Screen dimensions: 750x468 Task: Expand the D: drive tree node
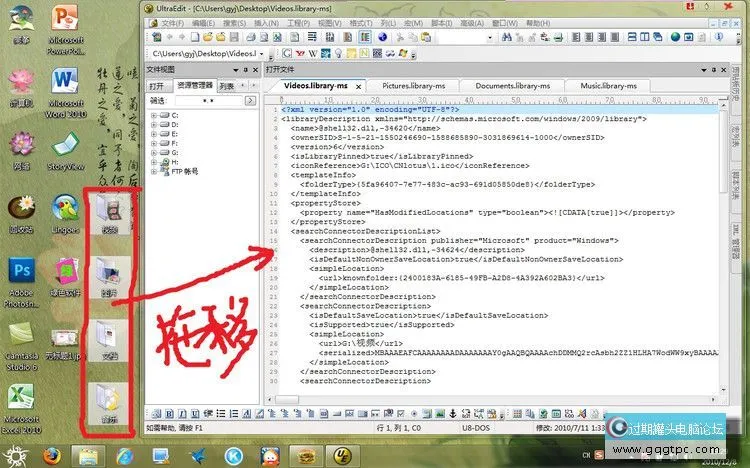click(x=154, y=124)
